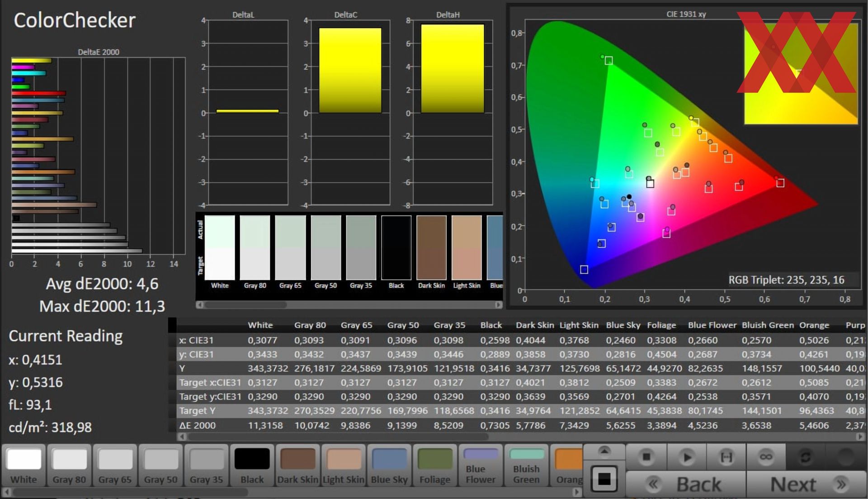
Task: Click the single read bracket icon
Action: pyautogui.click(x=726, y=457)
